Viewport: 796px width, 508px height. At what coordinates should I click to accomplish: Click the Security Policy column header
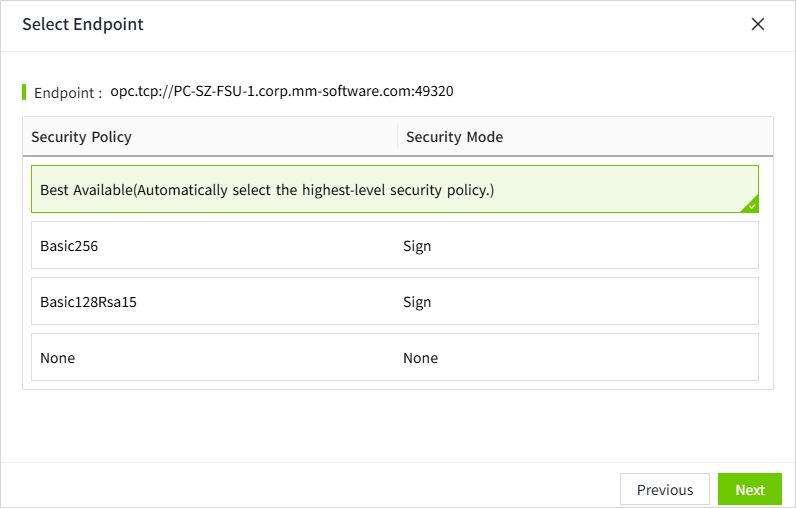(82, 137)
